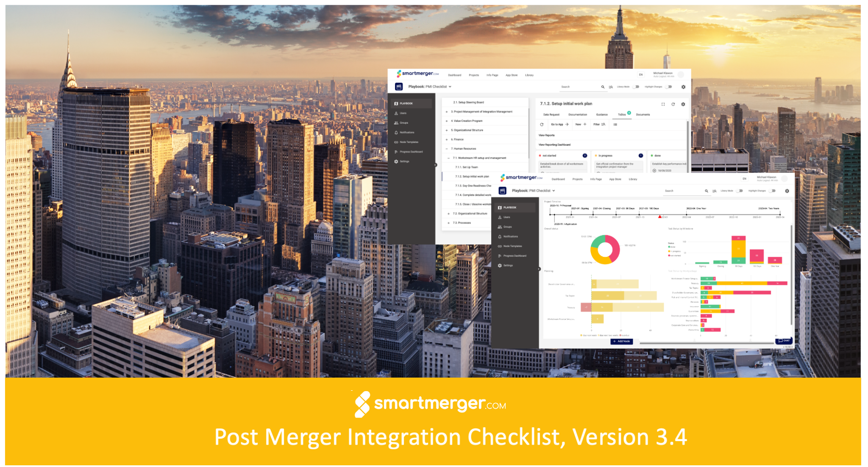This screenshot has height=467, width=868.
Task: Toggle Library Mode in back window
Action: pyautogui.click(x=636, y=87)
